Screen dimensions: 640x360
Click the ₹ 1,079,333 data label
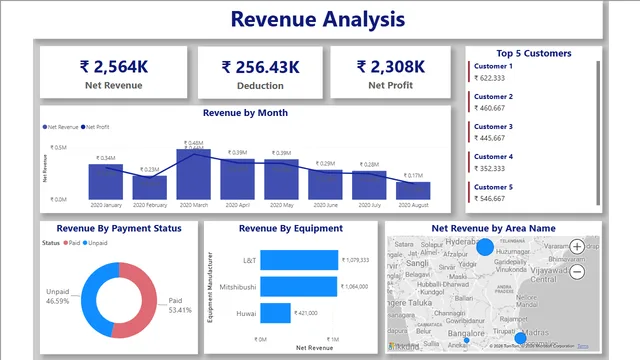[356, 260]
